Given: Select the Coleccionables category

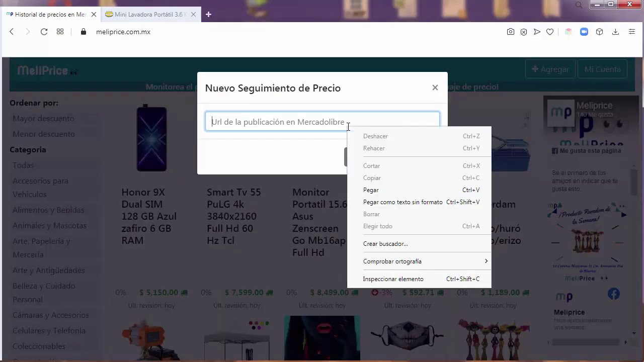Looking at the screenshot, I should tap(39, 346).
